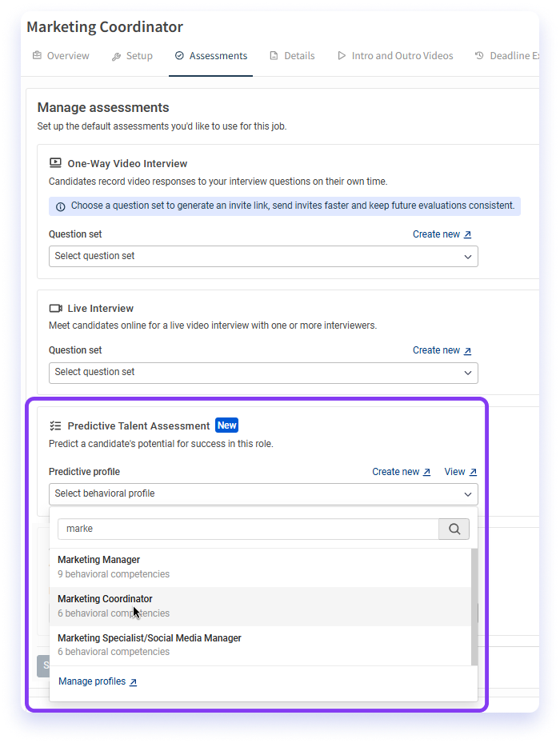Click the One-Way Video Interview monitor icon

(55, 163)
